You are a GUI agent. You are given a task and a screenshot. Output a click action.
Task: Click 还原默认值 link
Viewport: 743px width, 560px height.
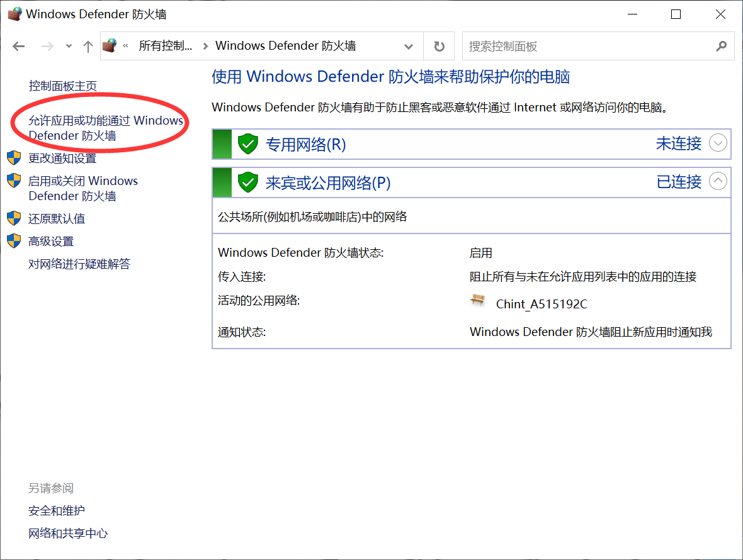(57, 219)
